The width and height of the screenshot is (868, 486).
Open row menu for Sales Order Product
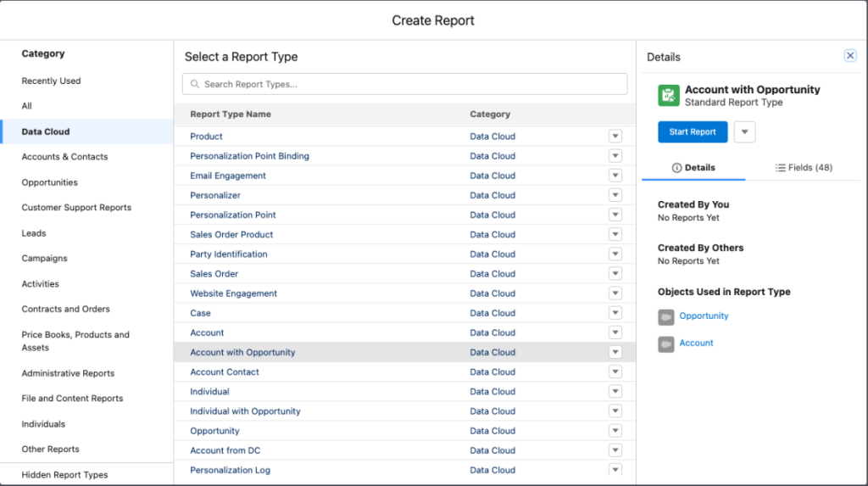click(x=615, y=234)
